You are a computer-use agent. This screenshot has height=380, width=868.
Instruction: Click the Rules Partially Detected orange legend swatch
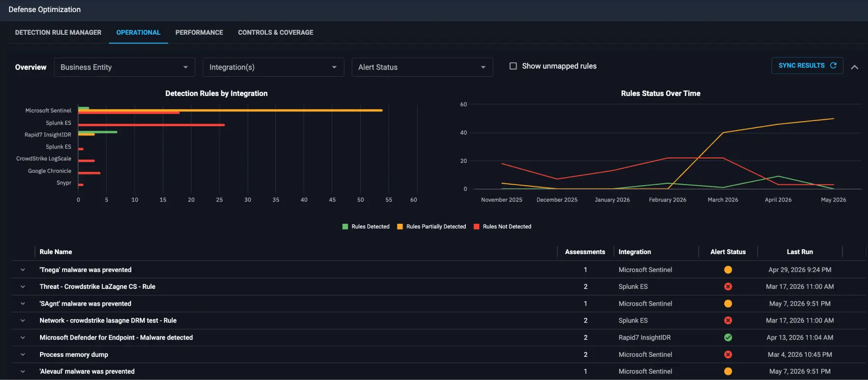point(400,227)
